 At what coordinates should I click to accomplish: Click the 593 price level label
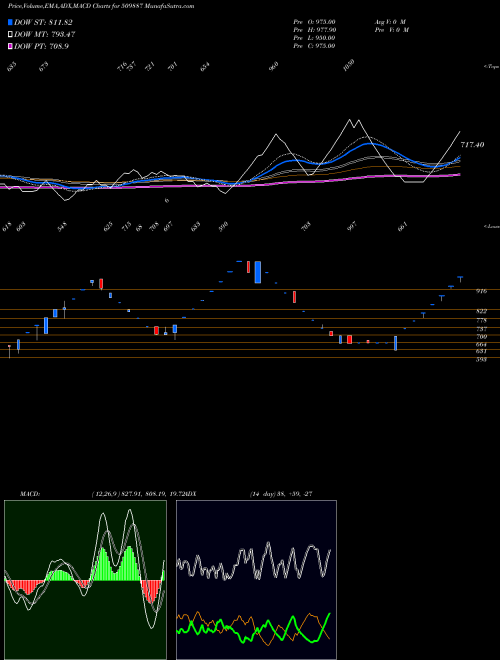click(x=481, y=360)
